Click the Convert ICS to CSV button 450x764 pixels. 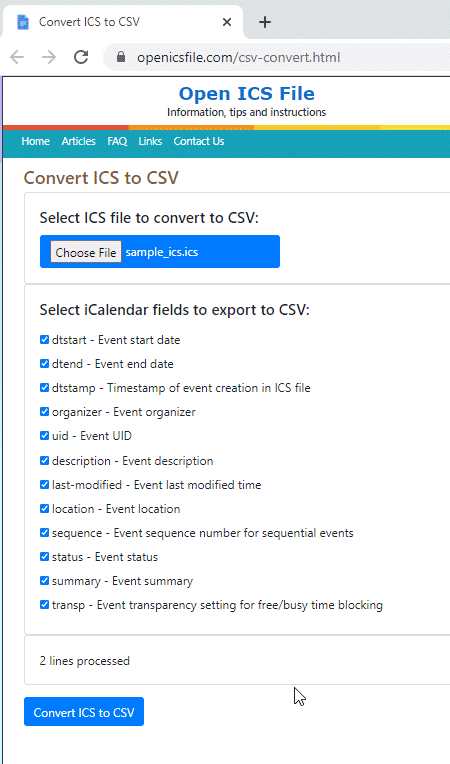click(84, 712)
